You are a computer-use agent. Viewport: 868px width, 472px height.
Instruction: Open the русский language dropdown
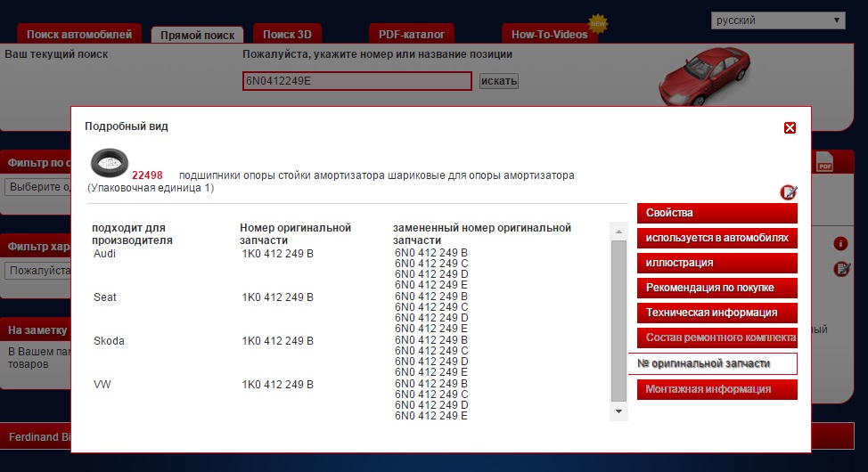point(778,20)
